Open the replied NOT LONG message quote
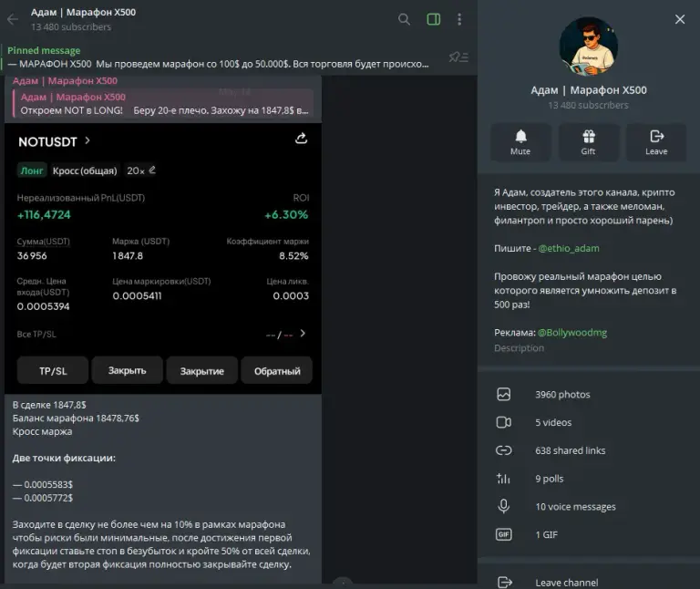700x589 pixels. pos(163,104)
